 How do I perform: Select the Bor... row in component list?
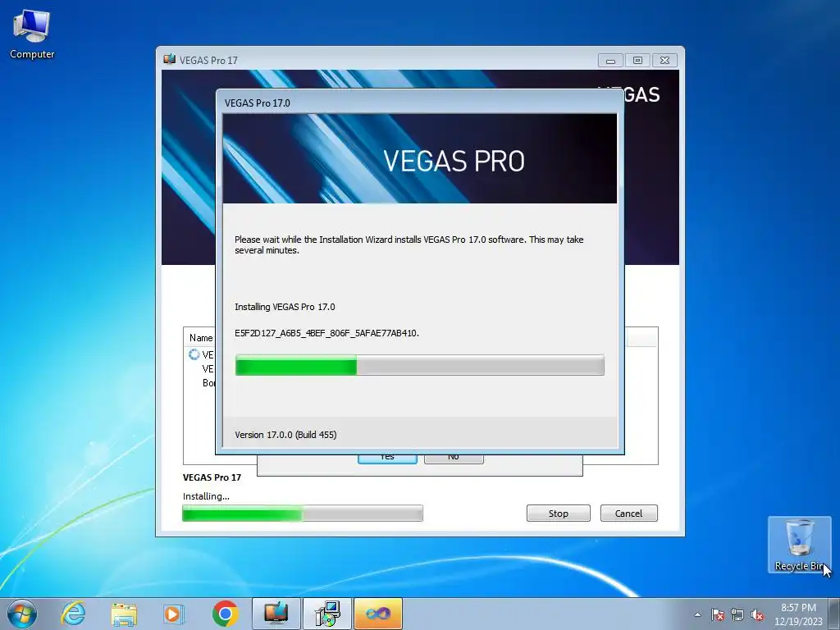point(208,382)
